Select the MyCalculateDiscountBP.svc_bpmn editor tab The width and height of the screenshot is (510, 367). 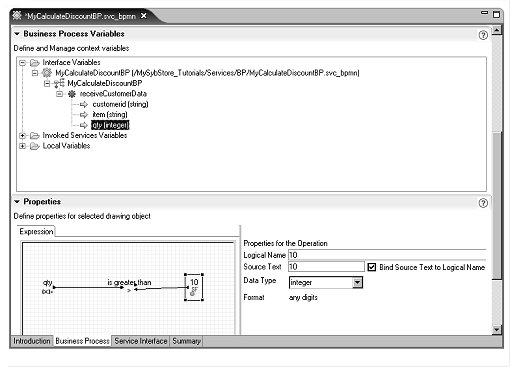[x=80, y=16]
